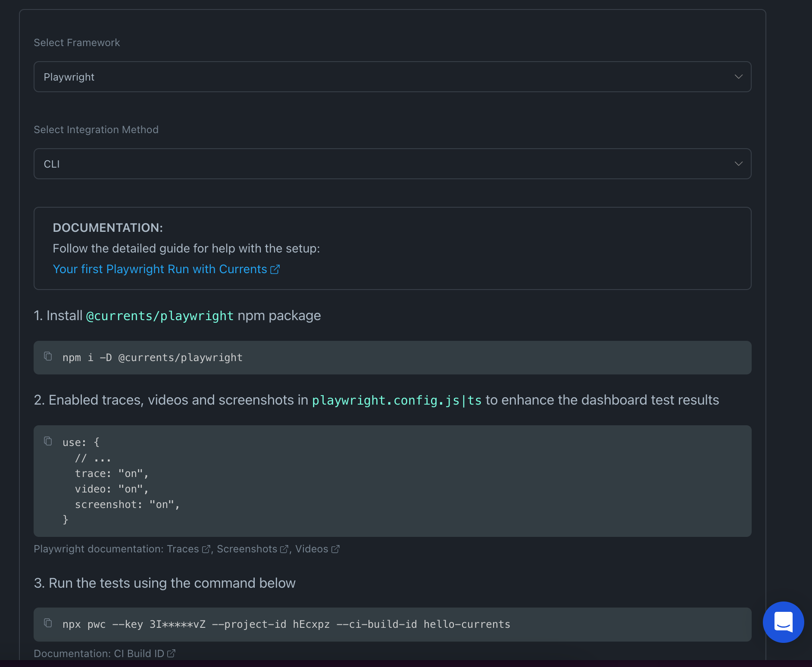812x667 pixels.
Task: Click the trace: "on" line
Action: click(x=112, y=474)
